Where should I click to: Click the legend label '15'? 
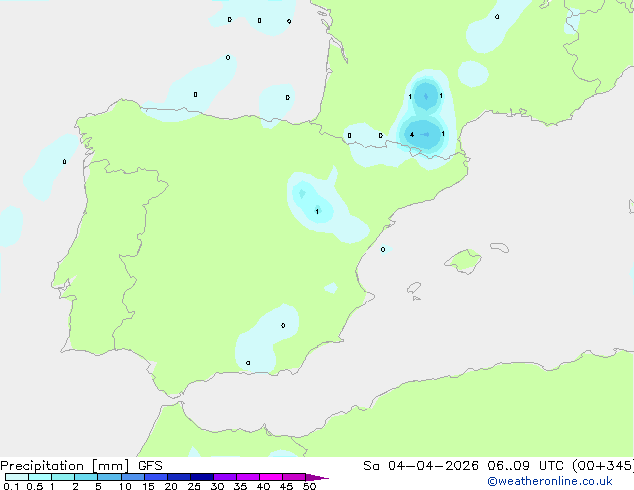(148, 486)
